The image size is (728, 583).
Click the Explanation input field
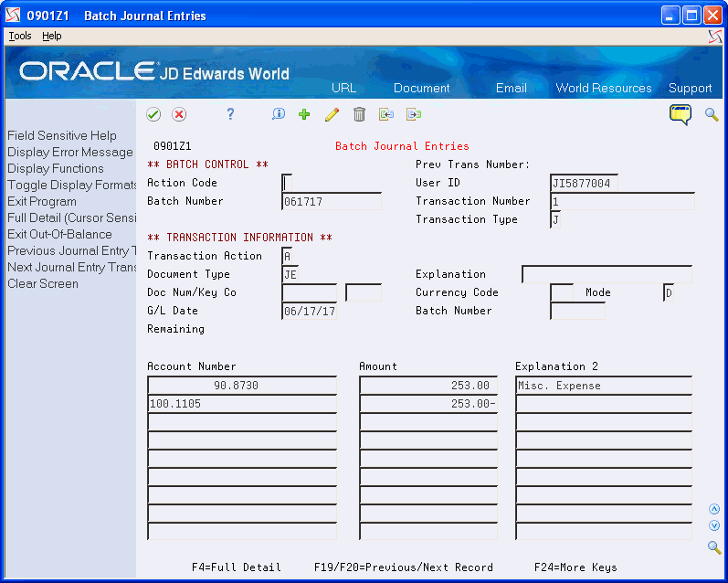[607, 274]
